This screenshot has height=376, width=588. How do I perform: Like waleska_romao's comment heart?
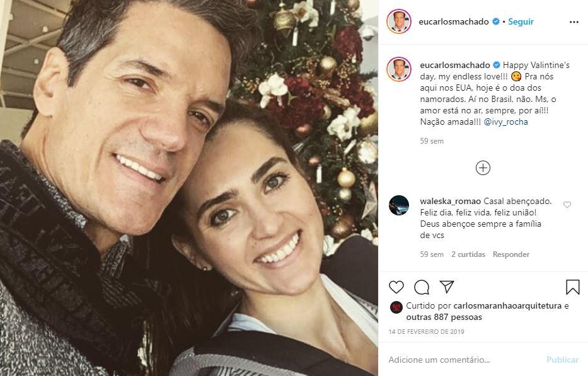(567, 205)
